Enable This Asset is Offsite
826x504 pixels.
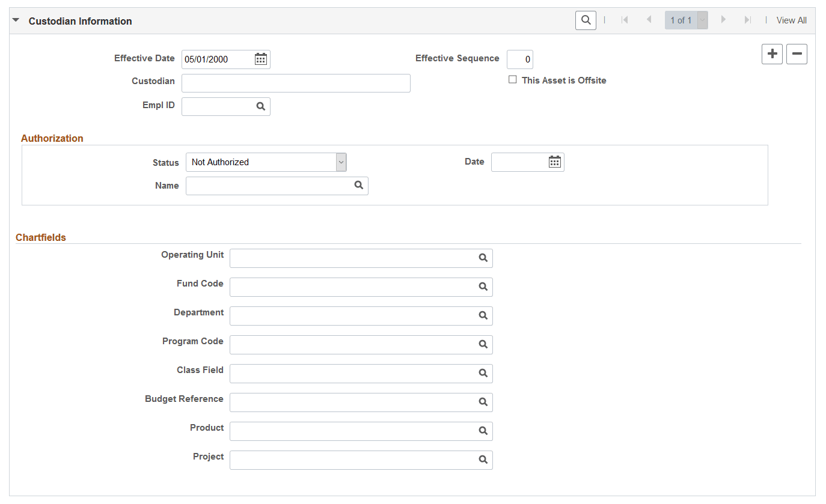coord(512,79)
